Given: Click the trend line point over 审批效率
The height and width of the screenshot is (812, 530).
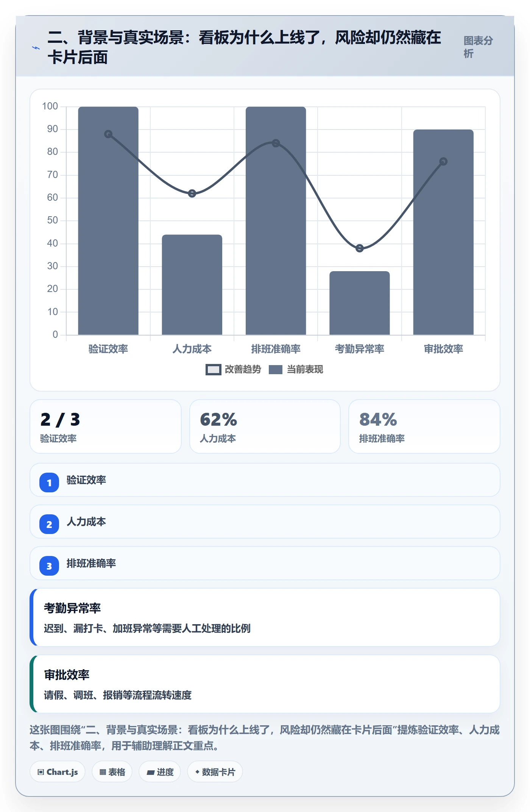Looking at the screenshot, I should pos(443,162).
